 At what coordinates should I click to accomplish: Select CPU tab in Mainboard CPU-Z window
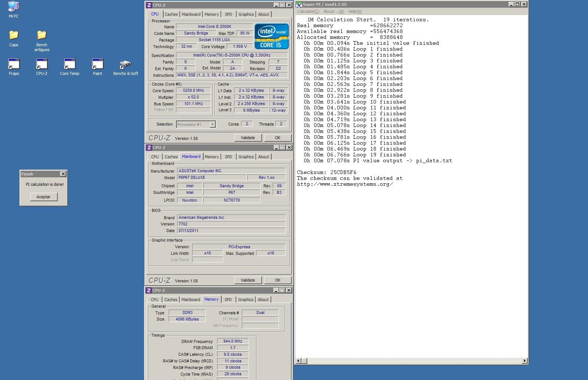(x=155, y=157)
